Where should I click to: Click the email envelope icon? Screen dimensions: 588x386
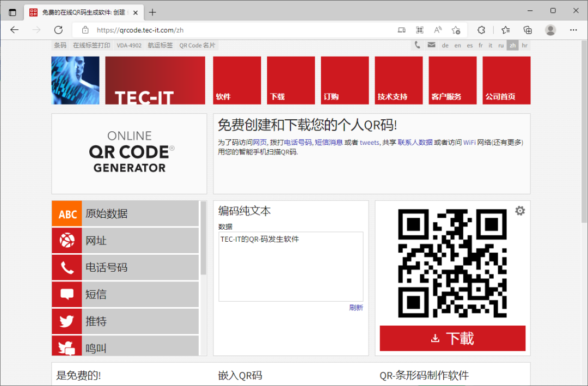tap(431, 45)
